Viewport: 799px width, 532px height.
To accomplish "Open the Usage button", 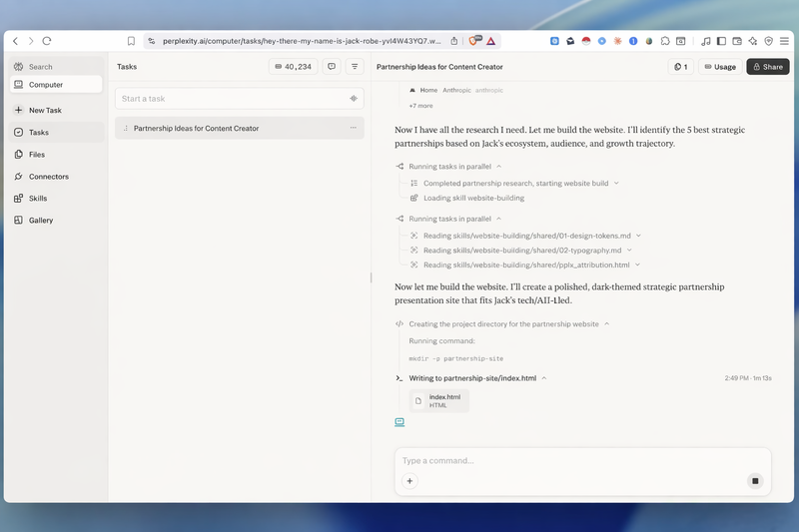I will click(x=719, y=67).
